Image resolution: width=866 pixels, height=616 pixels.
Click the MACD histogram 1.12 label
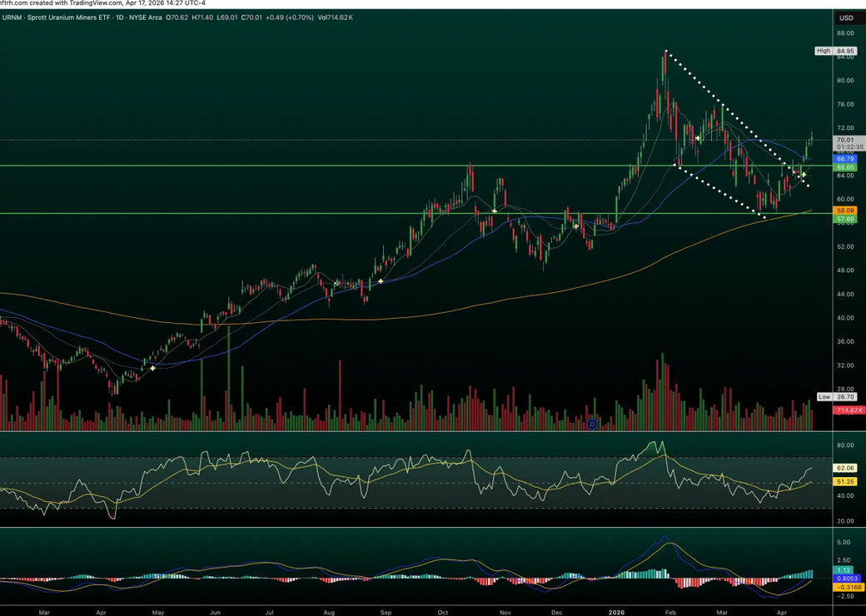(843, 570)
